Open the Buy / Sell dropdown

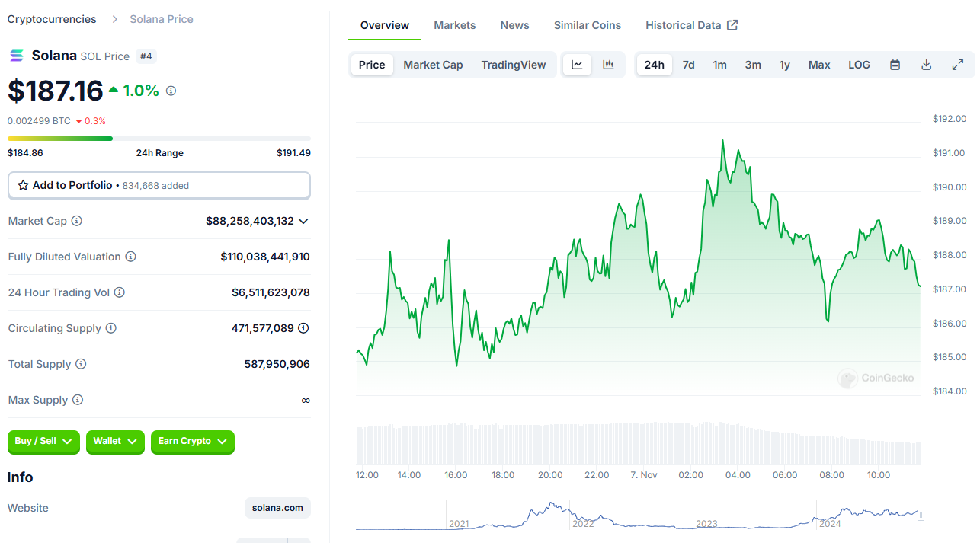point(43,442)
